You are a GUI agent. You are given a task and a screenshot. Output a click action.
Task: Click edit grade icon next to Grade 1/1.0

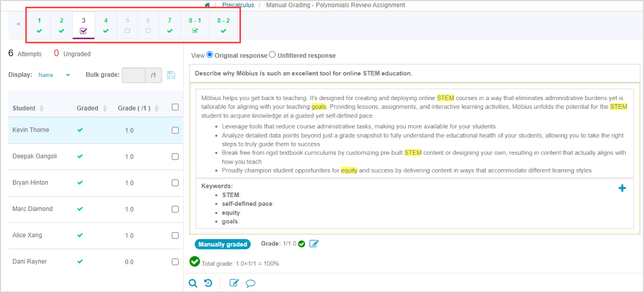[314, 243]
